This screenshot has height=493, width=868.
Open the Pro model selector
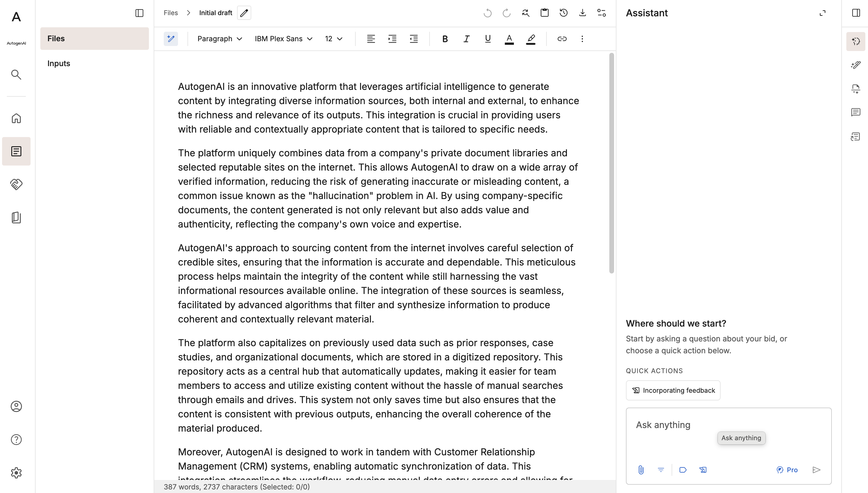point(787,470)
